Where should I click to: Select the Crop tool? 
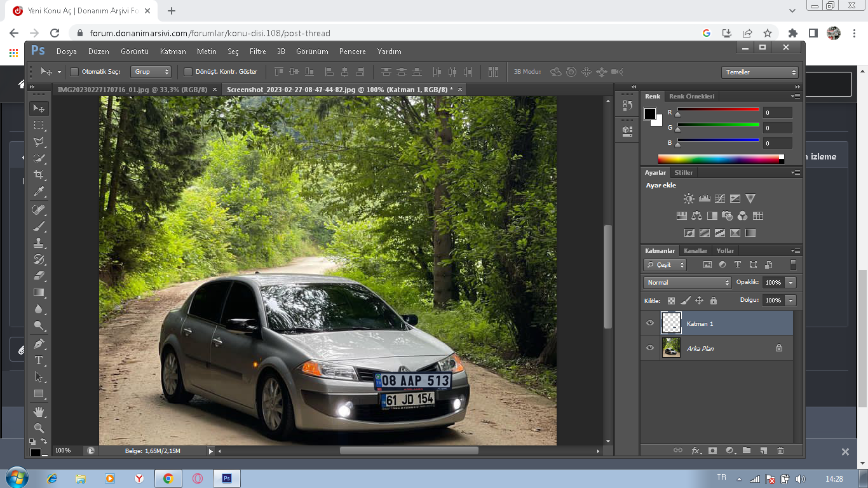tap(39, 175)
